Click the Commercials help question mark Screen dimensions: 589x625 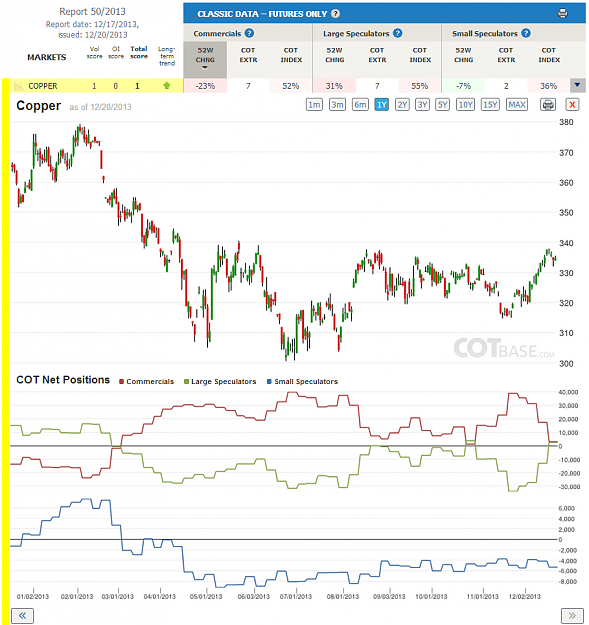(x=249, y=33)
